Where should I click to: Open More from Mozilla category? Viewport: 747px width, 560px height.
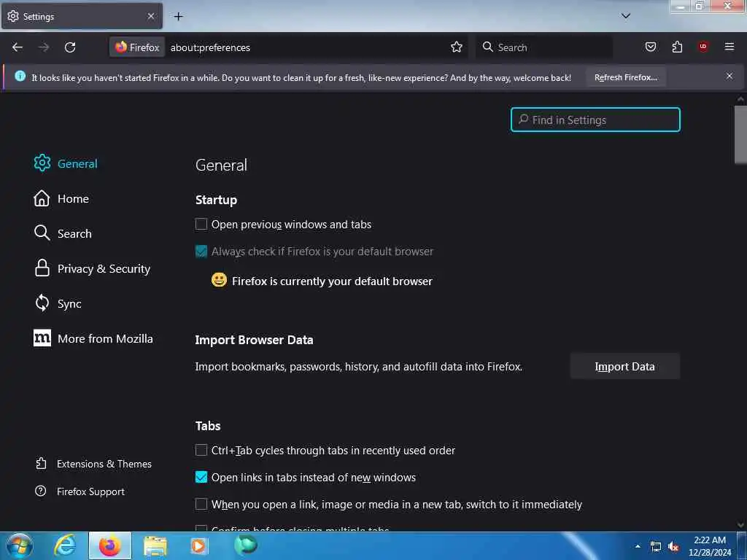click(x=93, y=338)
